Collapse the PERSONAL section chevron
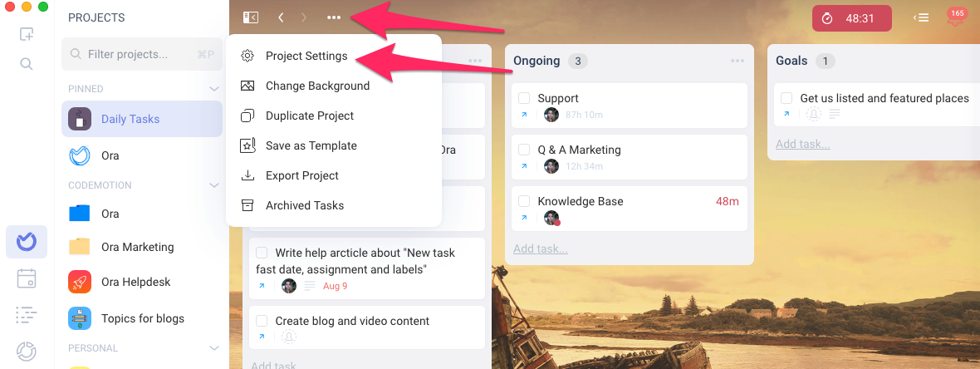Image resolution: width=980 pixels, height=369 pixels. 214,347
